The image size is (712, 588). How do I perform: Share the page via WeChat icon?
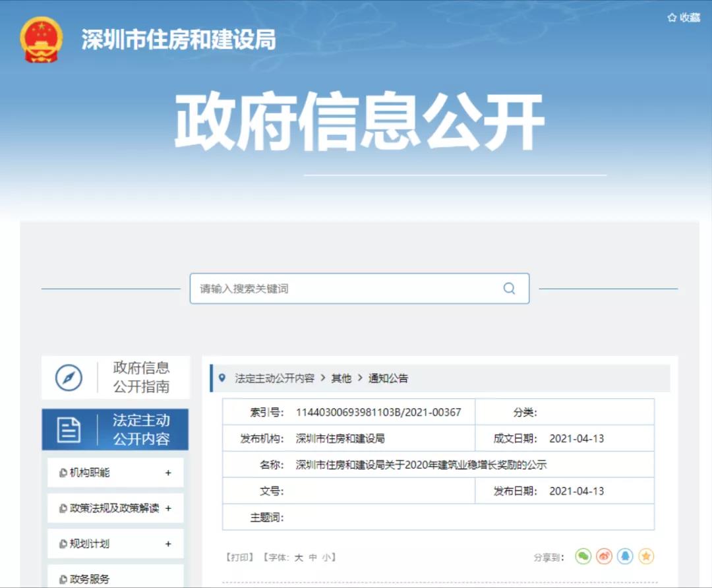pos(583,556)
